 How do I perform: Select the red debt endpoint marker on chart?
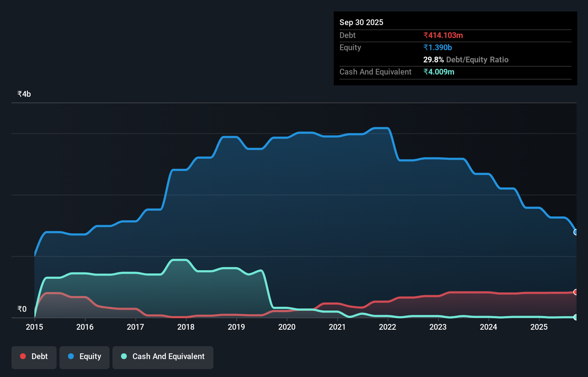coord(576,292)
